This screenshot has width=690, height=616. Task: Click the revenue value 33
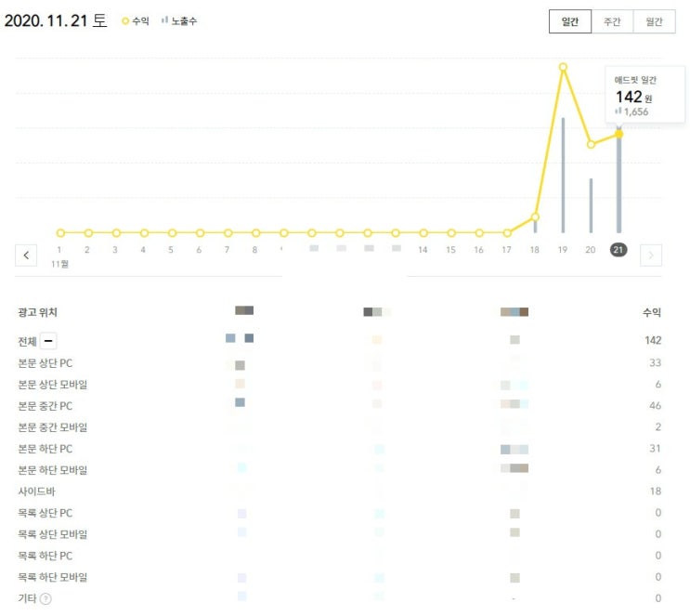[656, 363]
